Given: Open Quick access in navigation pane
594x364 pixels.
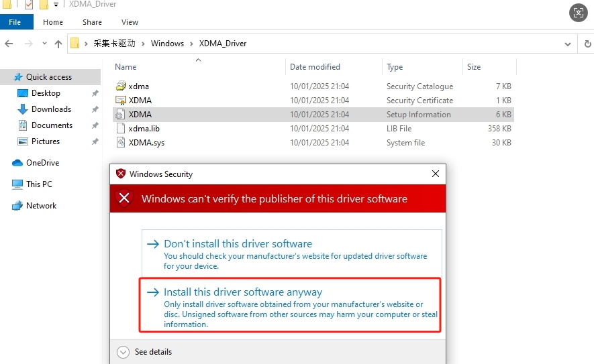Looking at the screenshot, I should (x=48, y=77).
